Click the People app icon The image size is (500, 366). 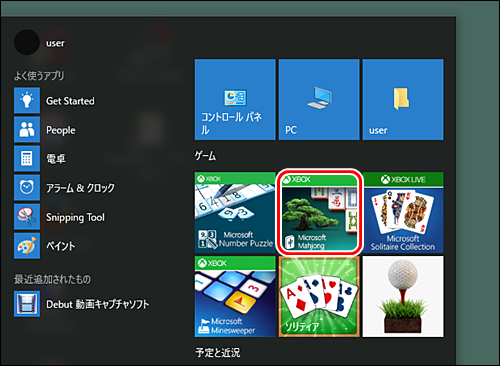click(27, 129)
